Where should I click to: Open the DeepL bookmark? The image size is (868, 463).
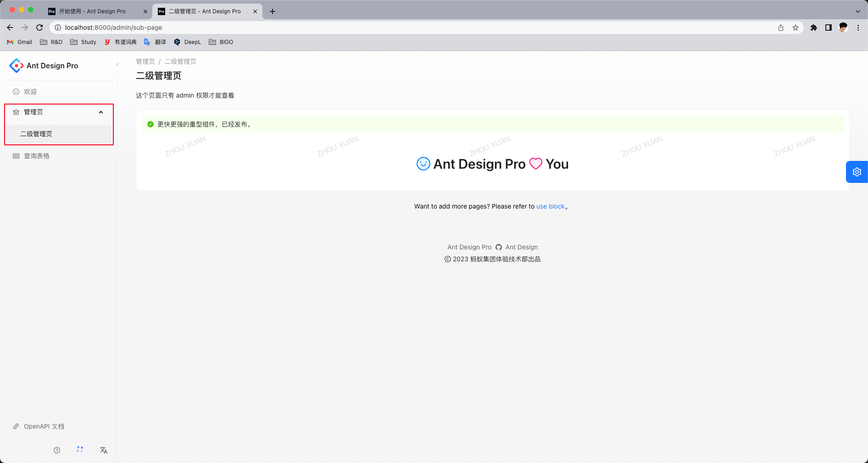click(188, 42)
